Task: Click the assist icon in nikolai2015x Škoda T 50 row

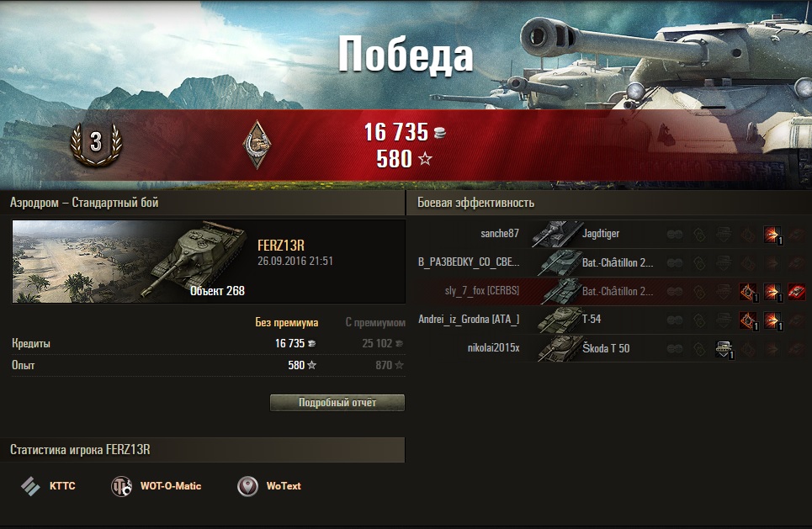Action: coord(724,349)
